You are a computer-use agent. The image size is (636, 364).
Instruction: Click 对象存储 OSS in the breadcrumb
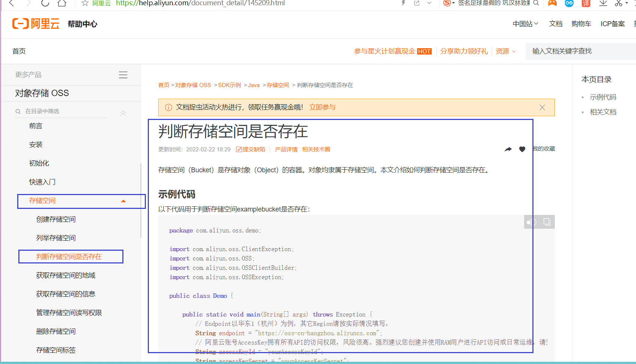pyautogui.click(x=193, y=85)
